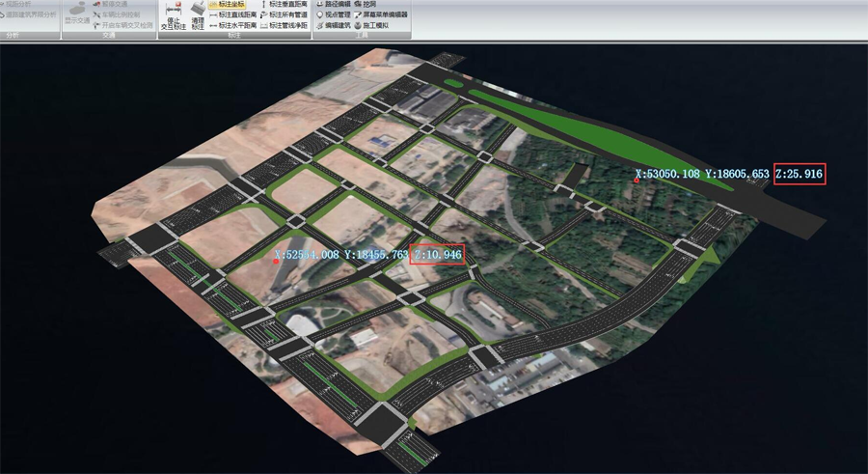Click the Y:18455.763 coordinate text
868x474 pixels.
coord(376,255)
